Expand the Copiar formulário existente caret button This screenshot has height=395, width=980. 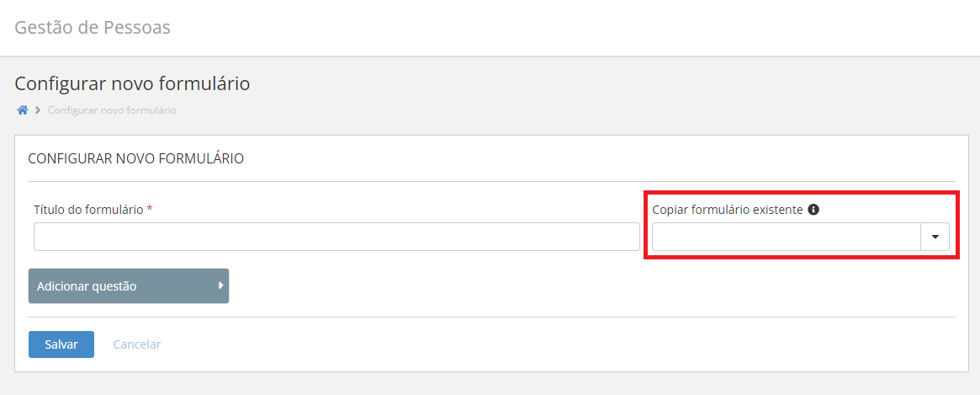(x=935, y=238)
